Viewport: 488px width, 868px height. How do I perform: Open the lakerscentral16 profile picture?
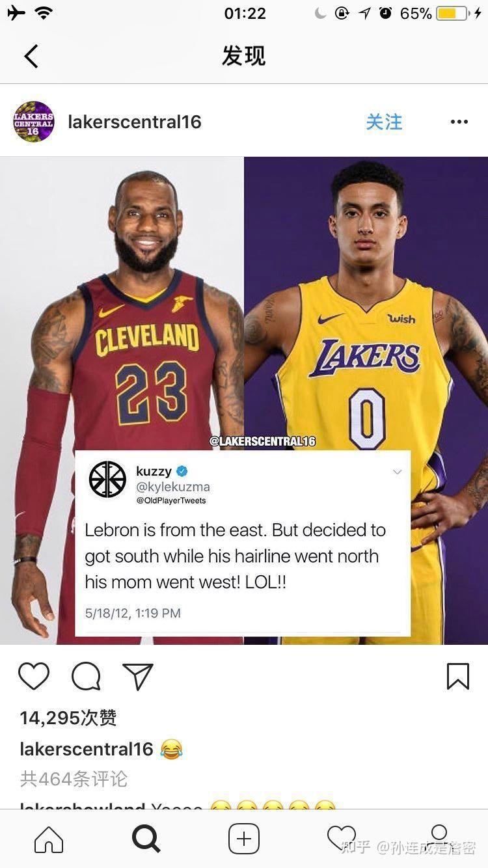[34, 122]
